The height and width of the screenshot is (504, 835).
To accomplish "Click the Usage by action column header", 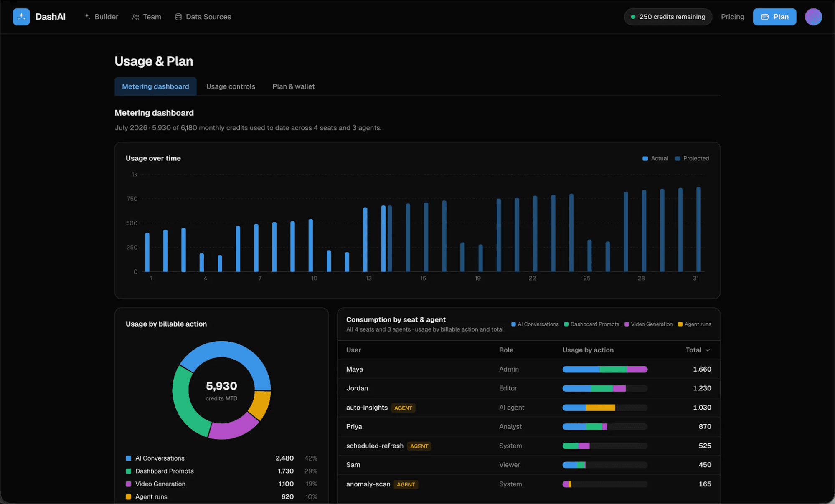I will click(x=588, y=350).
